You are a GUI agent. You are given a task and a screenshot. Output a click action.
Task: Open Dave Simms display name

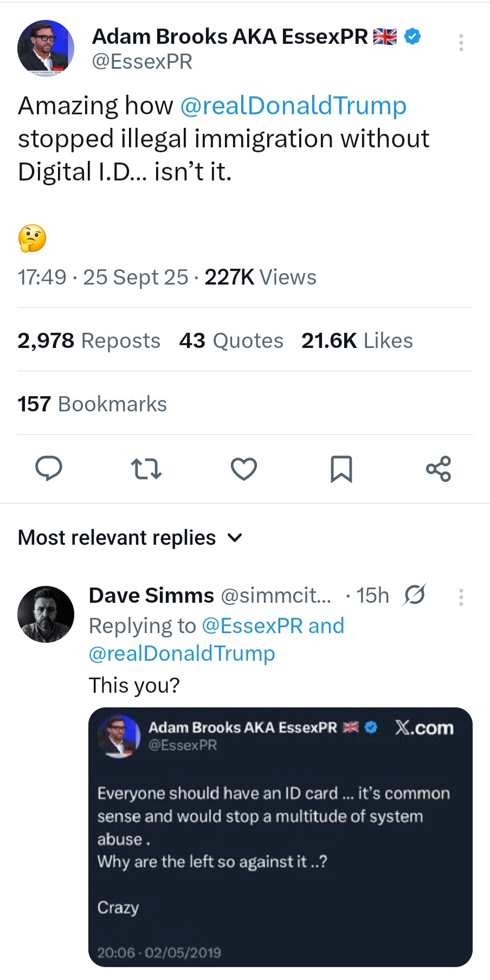click(151, 595)
